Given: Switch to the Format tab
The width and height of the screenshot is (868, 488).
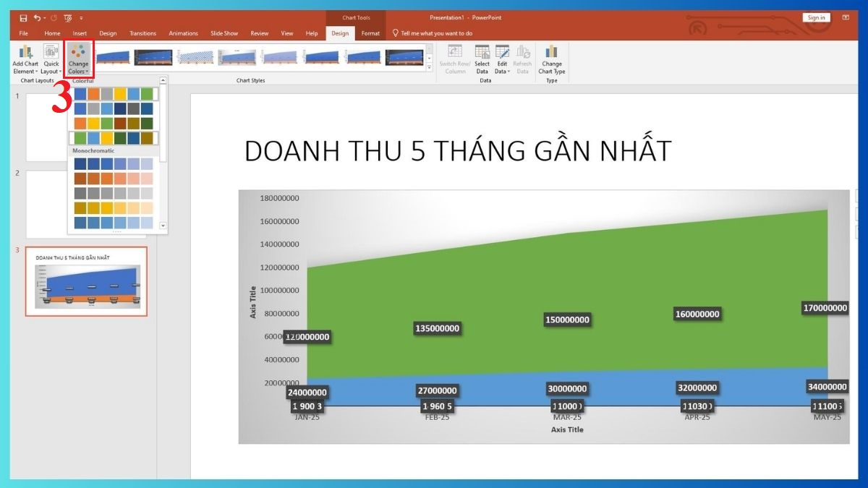Looking at the screenshot, I should pos(370,33).
